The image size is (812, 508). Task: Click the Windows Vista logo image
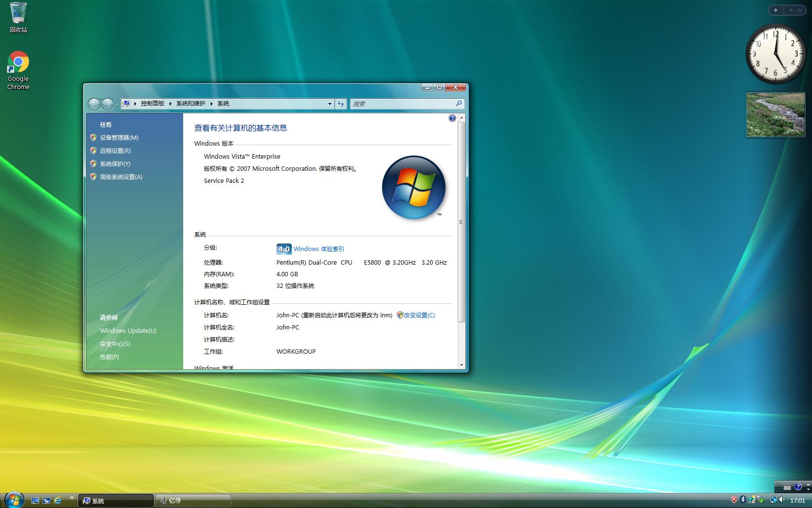(x=414, y=188)
